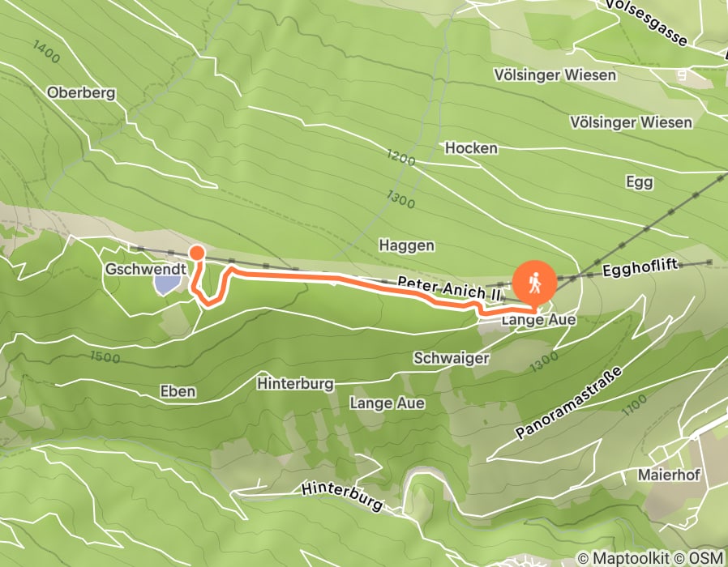This screenshot has height=567, width=728.
Task: Select the Maierhof place label
Action: pos(669,475)
